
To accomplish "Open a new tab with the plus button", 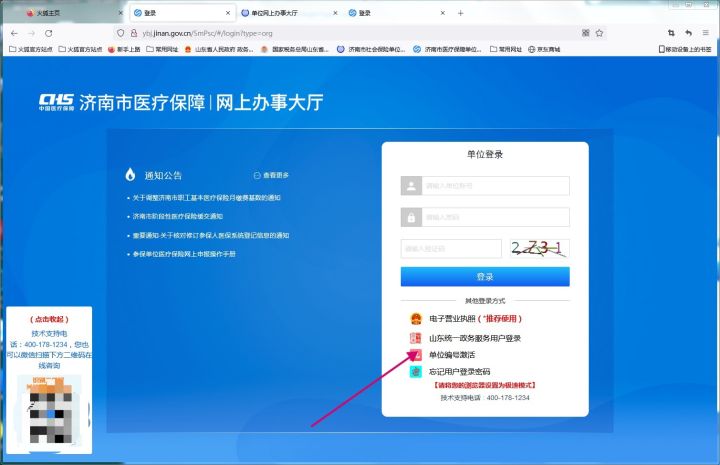I will pyautogui.click(x=461, y=13).
